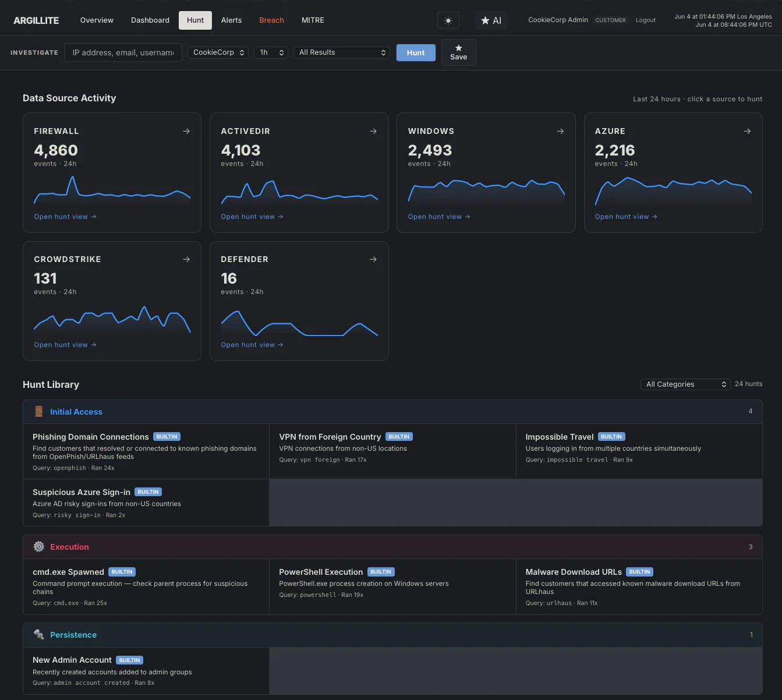Go to the Overview tab
The height and width of the screenshot is (700, 782).
pos(97,20)
